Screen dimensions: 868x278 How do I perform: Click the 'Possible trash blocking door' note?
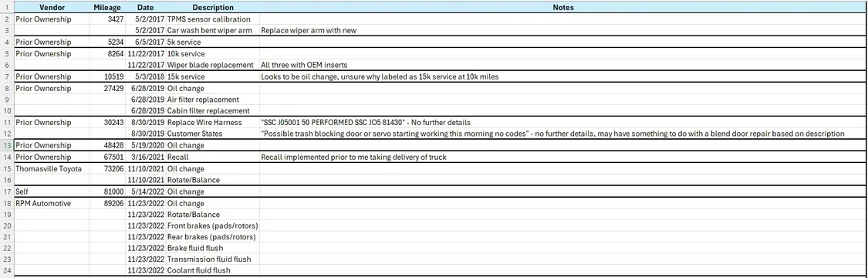[563, 134]
